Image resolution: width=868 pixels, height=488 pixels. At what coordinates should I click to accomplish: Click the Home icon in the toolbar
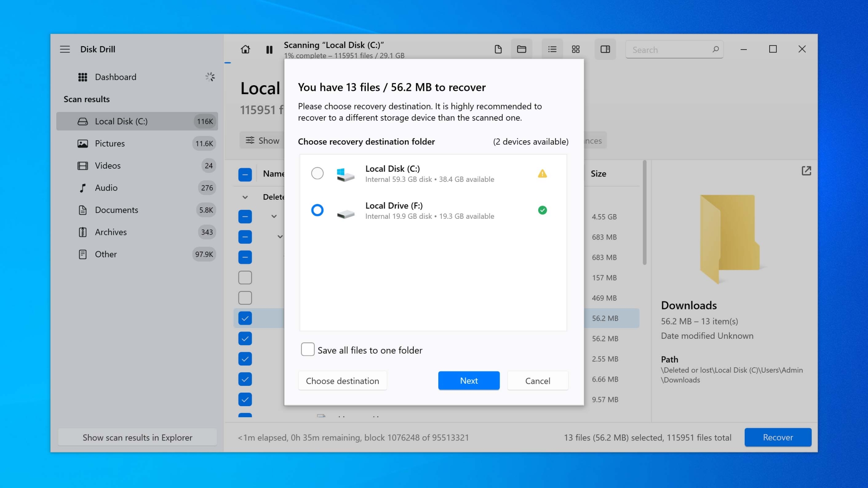246,49
